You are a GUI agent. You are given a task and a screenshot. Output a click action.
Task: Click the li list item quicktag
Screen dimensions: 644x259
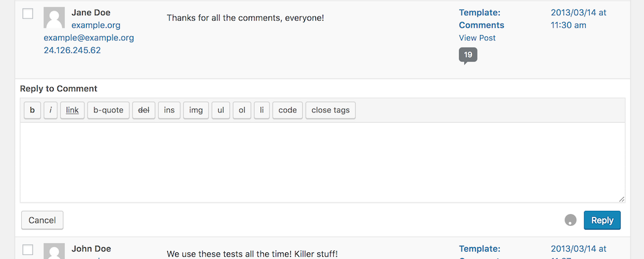tap(262, 110)
